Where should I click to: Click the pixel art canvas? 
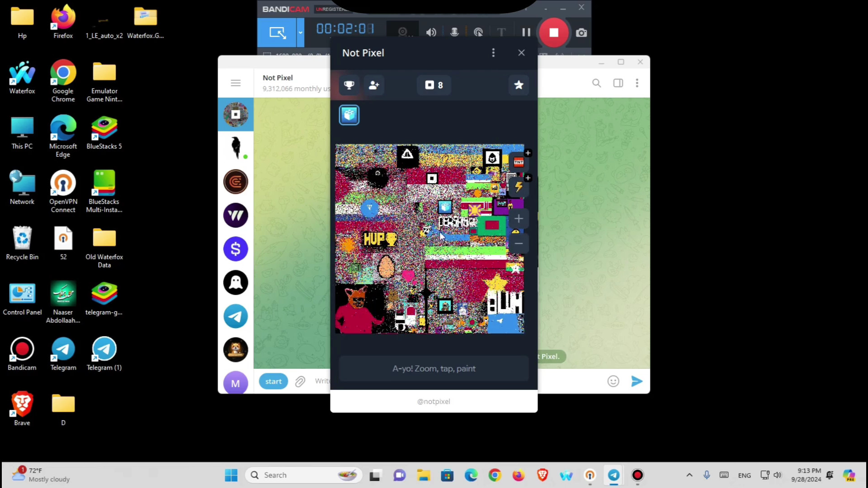click(429, 239)
